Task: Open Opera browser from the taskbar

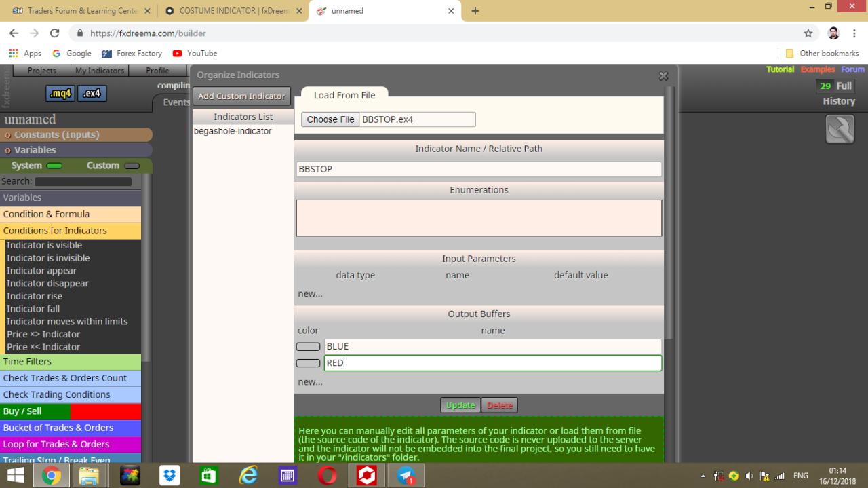Action: point(328,476)
